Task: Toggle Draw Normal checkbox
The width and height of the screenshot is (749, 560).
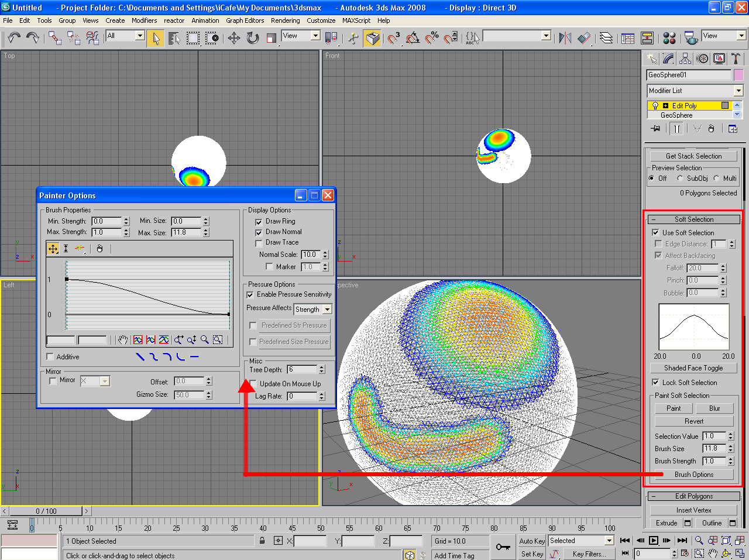Action: tap(259, 232)
